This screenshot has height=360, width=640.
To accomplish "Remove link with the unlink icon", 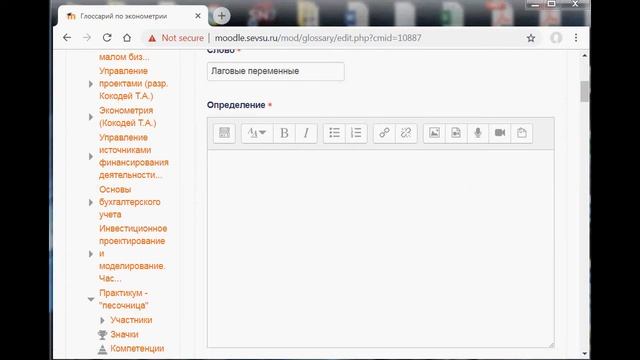I will (406, 133).
